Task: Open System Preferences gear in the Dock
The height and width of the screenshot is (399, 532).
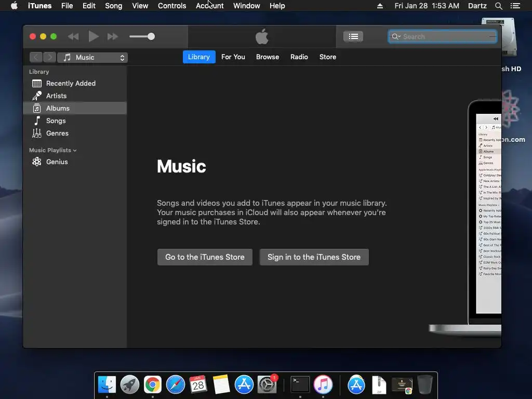Action: click(x=267, y=384)
